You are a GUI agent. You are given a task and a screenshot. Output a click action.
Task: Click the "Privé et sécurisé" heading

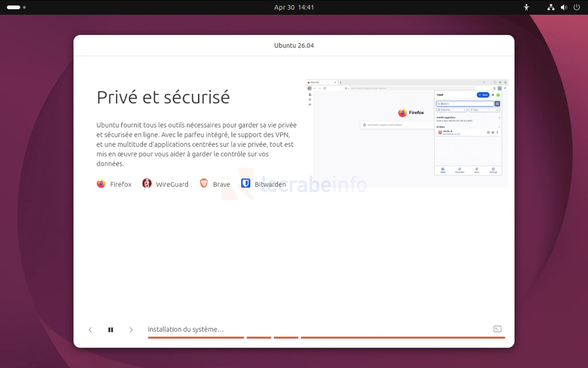[163, 97]
